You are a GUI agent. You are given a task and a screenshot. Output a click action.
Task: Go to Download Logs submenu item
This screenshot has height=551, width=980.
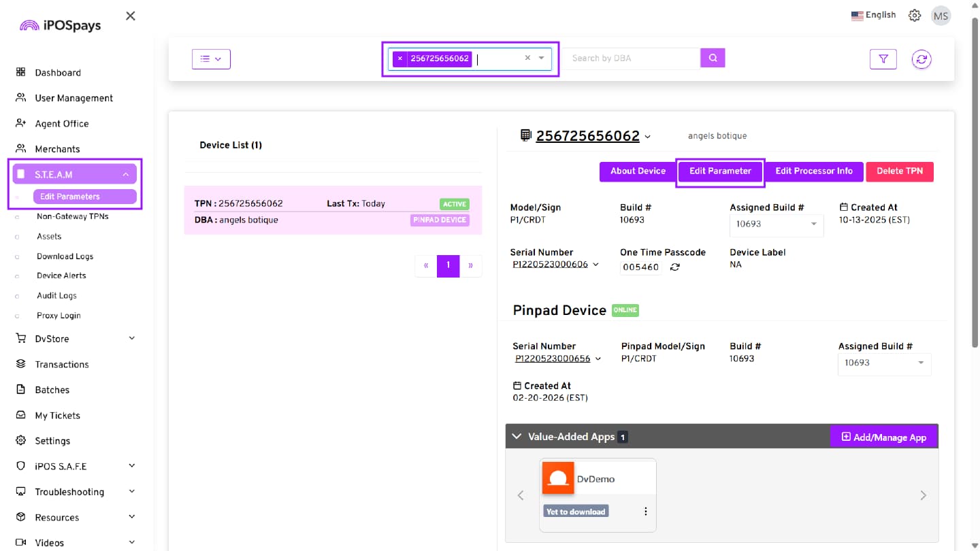tap(65, 256)
